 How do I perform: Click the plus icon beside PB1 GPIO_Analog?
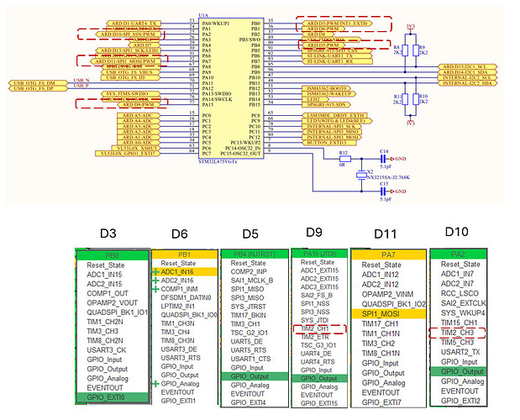point(156,382)
